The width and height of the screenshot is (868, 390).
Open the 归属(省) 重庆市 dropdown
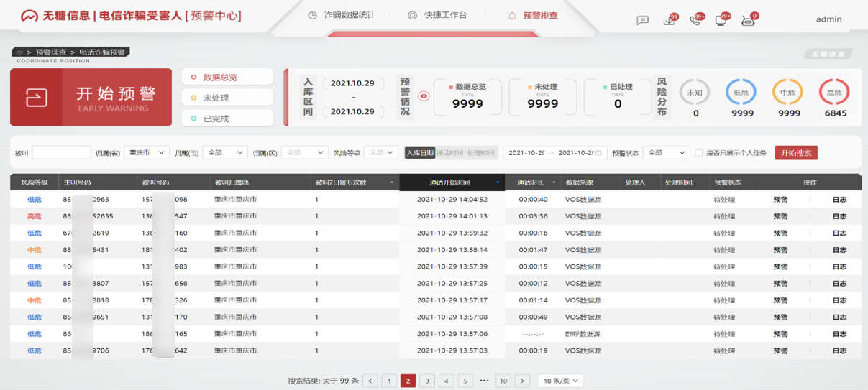coord(146,153)
